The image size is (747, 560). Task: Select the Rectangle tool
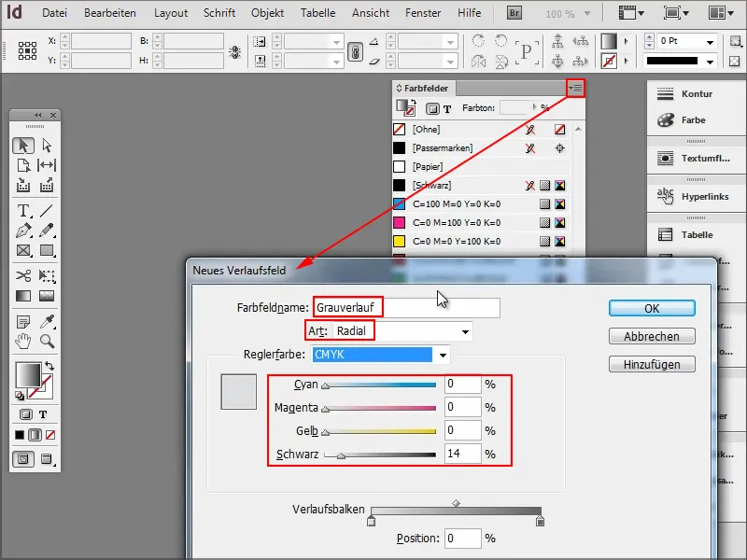coord(47,250)
